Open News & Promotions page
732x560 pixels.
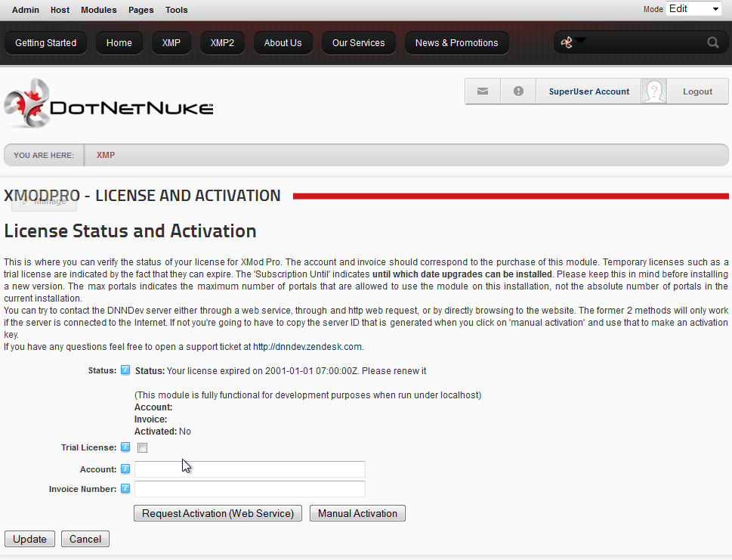tap(456, 43)
